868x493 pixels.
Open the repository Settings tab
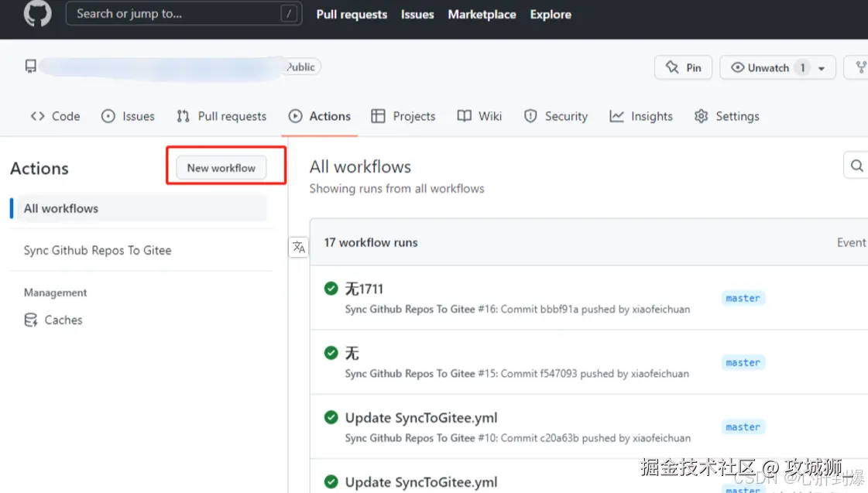tap(727, 116)
